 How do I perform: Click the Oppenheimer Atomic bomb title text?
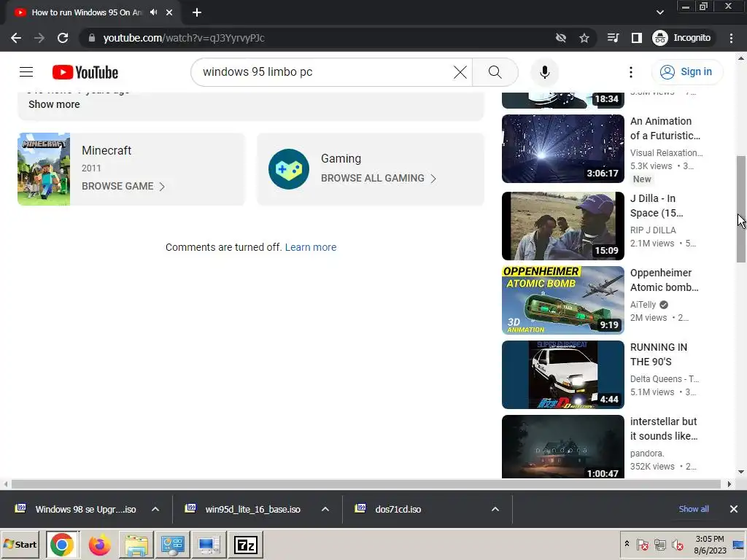pyautogui.click(x=664, y=280)
